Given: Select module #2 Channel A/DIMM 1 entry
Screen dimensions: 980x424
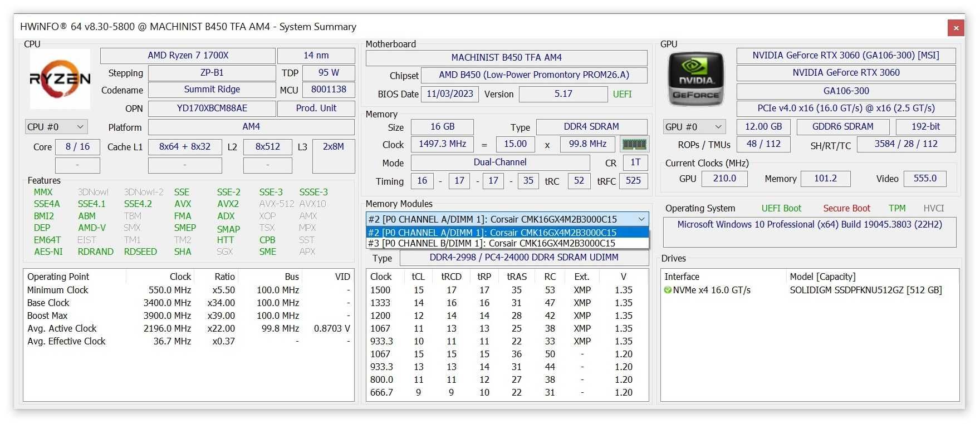Looking at the screenshot, I should coord(507,233).
